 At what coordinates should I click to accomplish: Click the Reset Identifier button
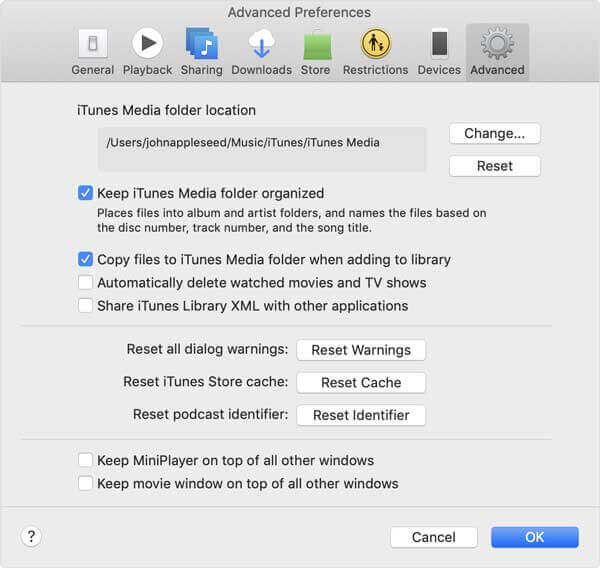coord(361,415)
